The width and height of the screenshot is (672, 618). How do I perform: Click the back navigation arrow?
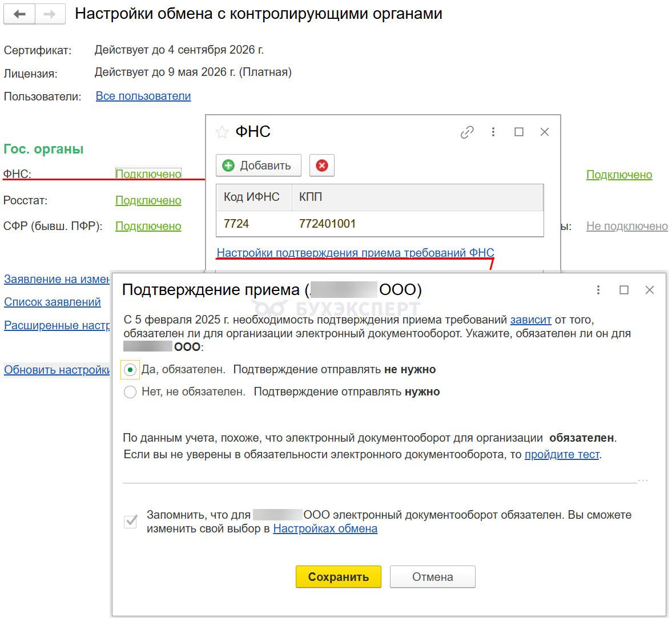[x=19, y=14]
